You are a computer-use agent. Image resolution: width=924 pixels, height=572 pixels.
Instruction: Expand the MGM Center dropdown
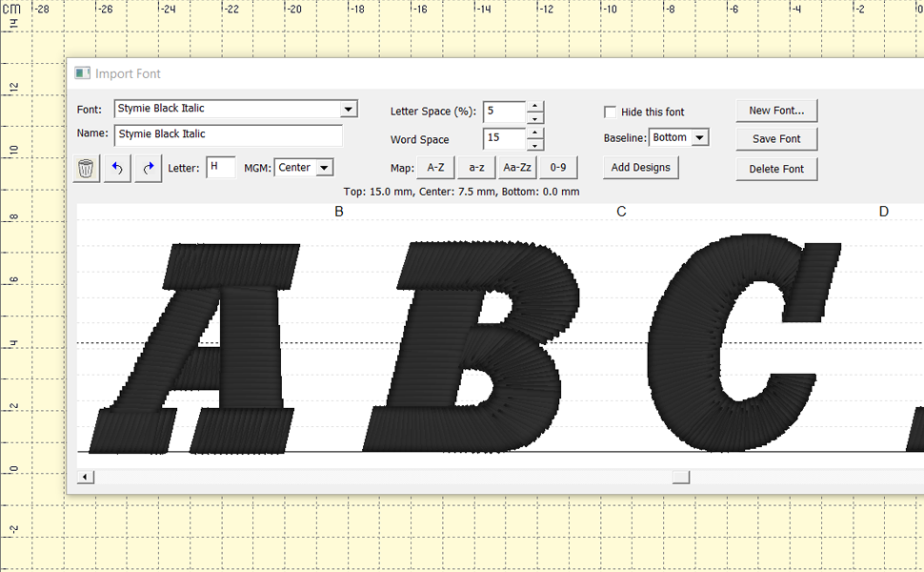(x=324, y=168)
